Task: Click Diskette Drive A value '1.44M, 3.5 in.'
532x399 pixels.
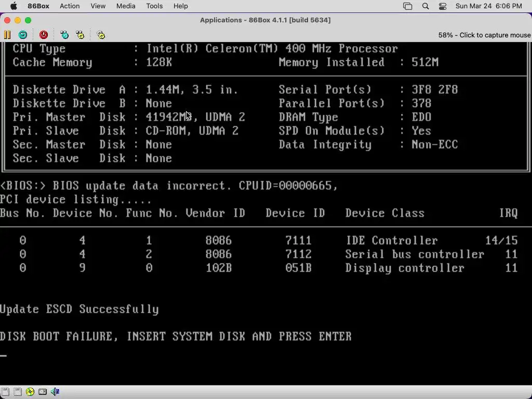Action: (x=192, y=90)
